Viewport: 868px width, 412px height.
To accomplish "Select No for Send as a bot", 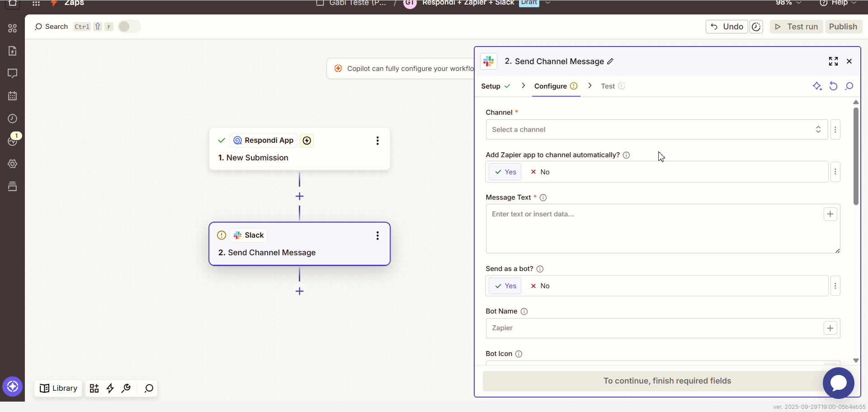I will tap(540, 286).
